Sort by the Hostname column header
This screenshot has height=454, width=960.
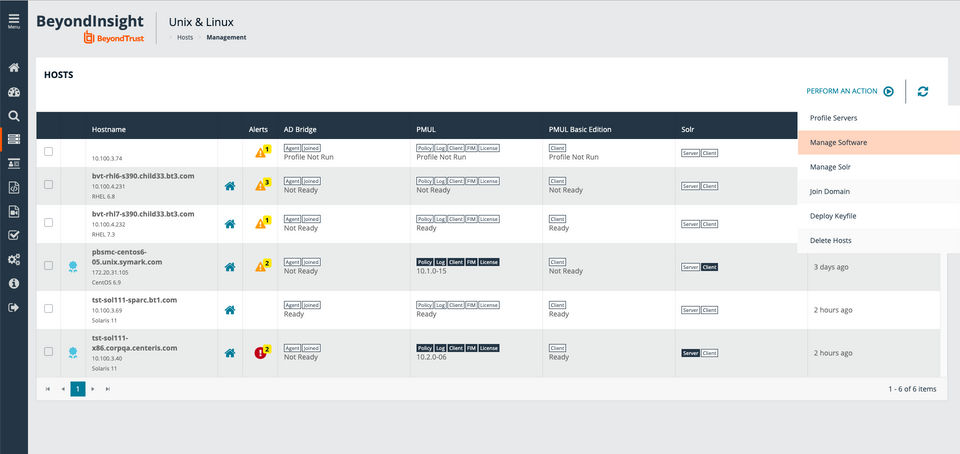coord(109,130)
